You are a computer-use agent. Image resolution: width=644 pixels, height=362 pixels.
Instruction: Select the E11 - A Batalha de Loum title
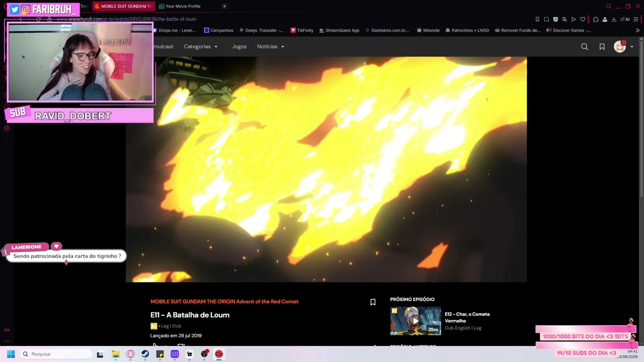pyautogui.click(x=190, y=315)
